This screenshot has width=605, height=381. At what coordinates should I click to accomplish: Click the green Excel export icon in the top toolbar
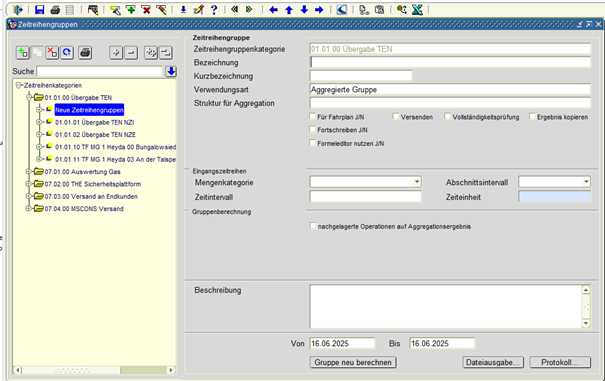click(x=417, y=10)
